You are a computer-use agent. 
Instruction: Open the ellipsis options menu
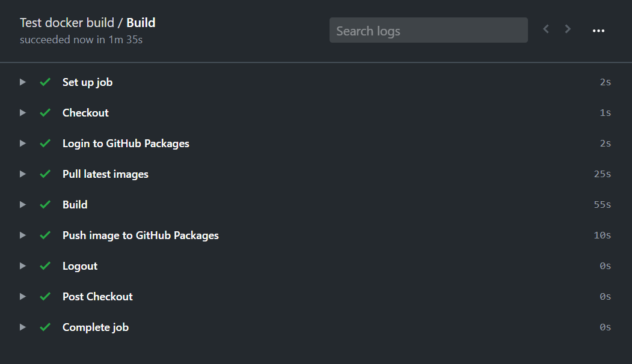coord(598,29)
